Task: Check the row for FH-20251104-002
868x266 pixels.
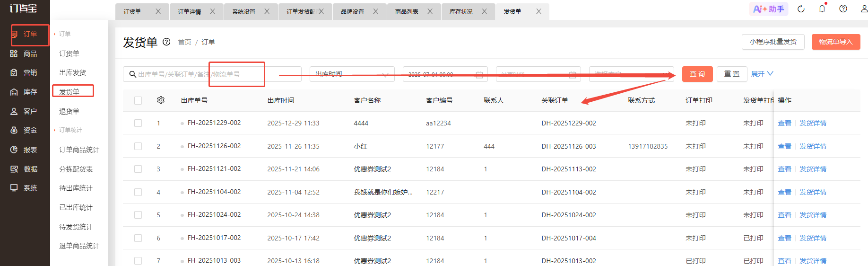Action: click(x=138, y=192)
